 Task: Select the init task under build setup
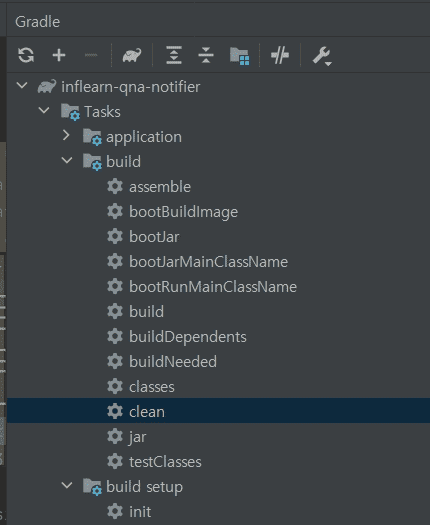[x=140, y=512]
